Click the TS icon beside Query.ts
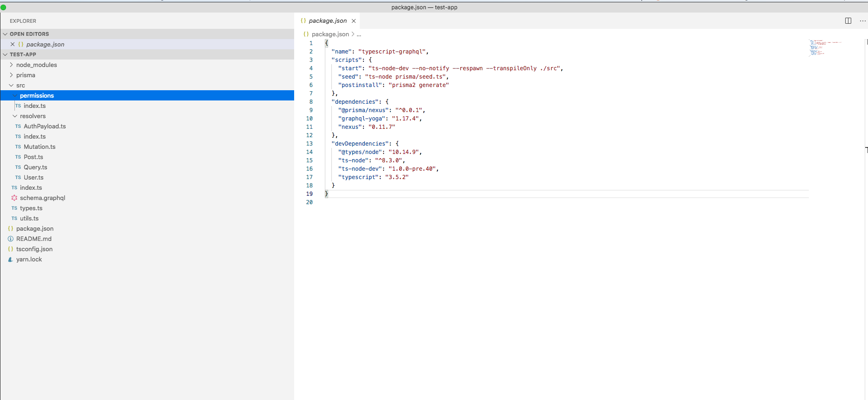The image size is (868, 400). pos(18,167)
